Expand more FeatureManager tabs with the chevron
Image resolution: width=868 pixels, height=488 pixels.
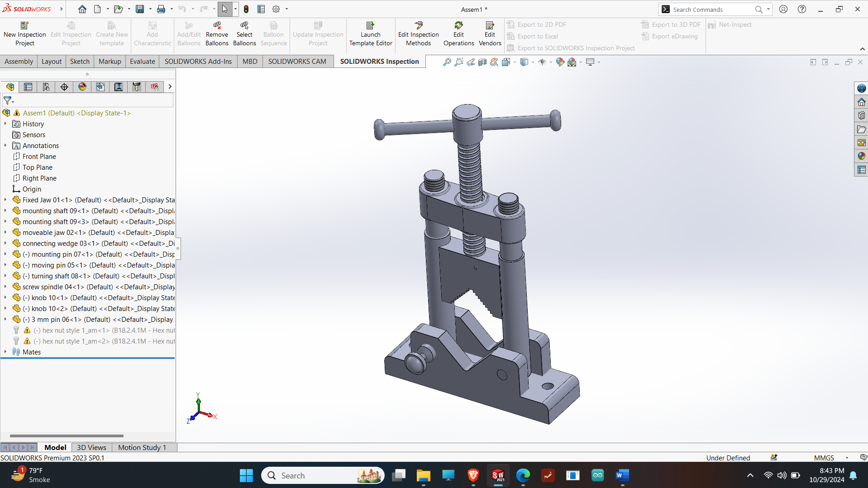point(170,86)
